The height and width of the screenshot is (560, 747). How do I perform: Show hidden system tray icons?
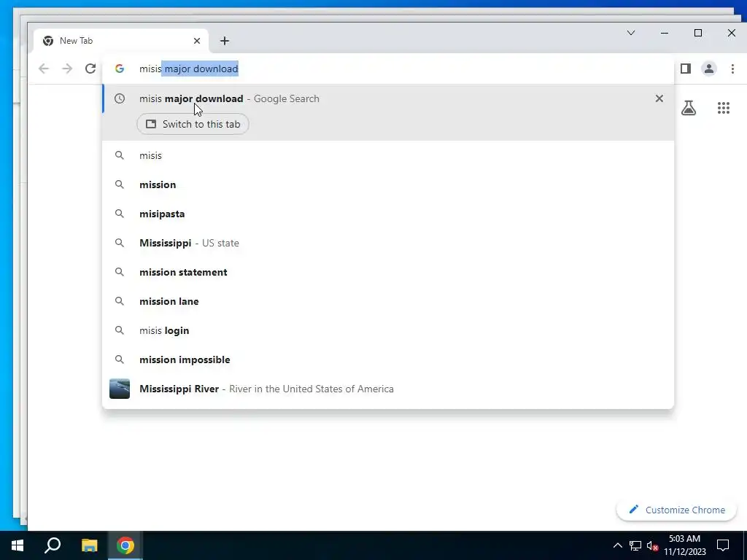pyautogui.click(x=617, y=545)
